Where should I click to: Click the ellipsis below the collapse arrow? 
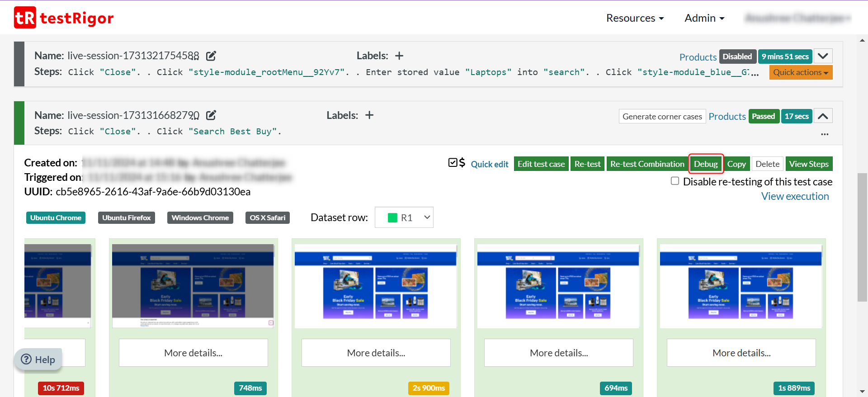825,134
